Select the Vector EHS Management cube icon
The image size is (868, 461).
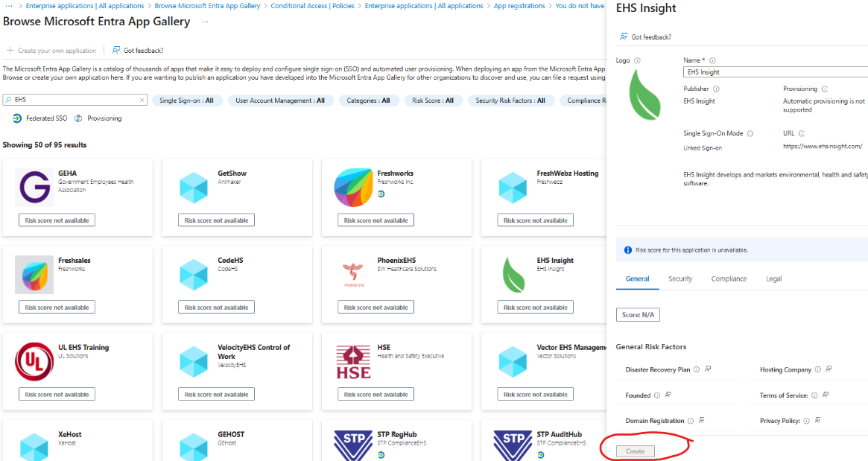tap(513, 361)
